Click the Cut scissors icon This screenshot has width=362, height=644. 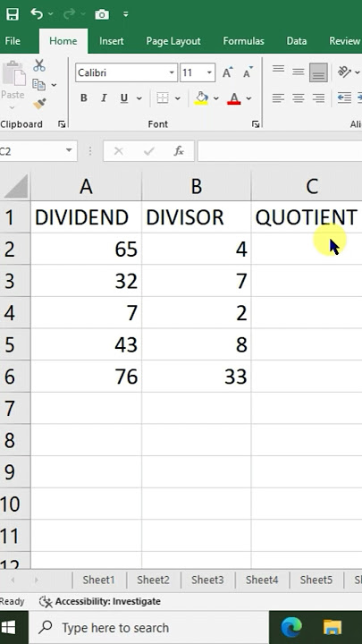(x=39, y=65)
